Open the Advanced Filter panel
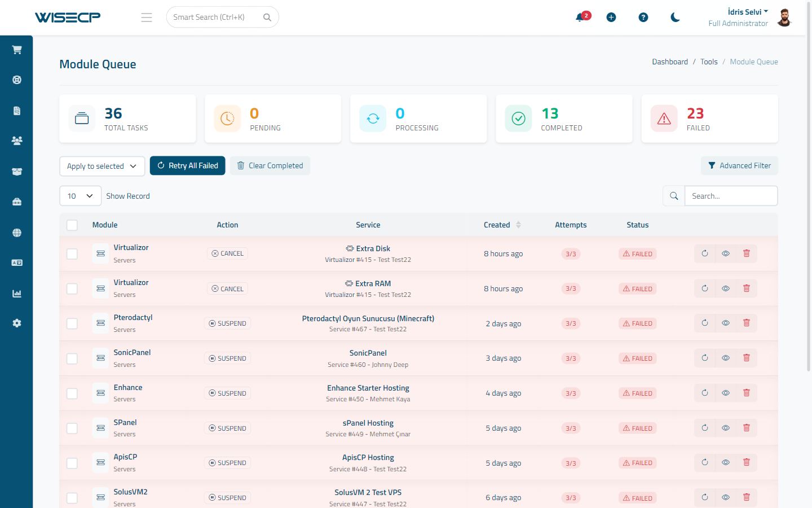Image resolution: width=812 pixels, height=508 pixels. [x=740, y=165]
